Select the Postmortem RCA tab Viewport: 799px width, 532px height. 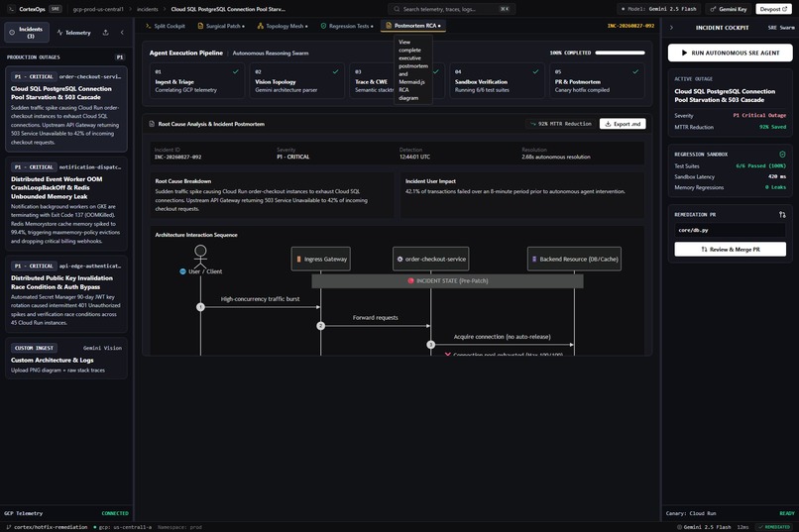(413, 26)
